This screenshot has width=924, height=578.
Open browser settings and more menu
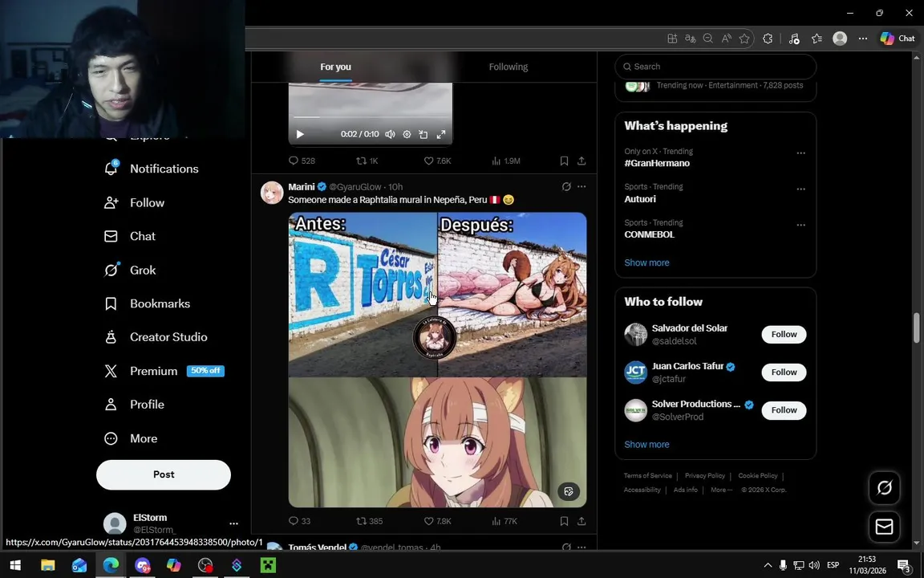[863, 39]
